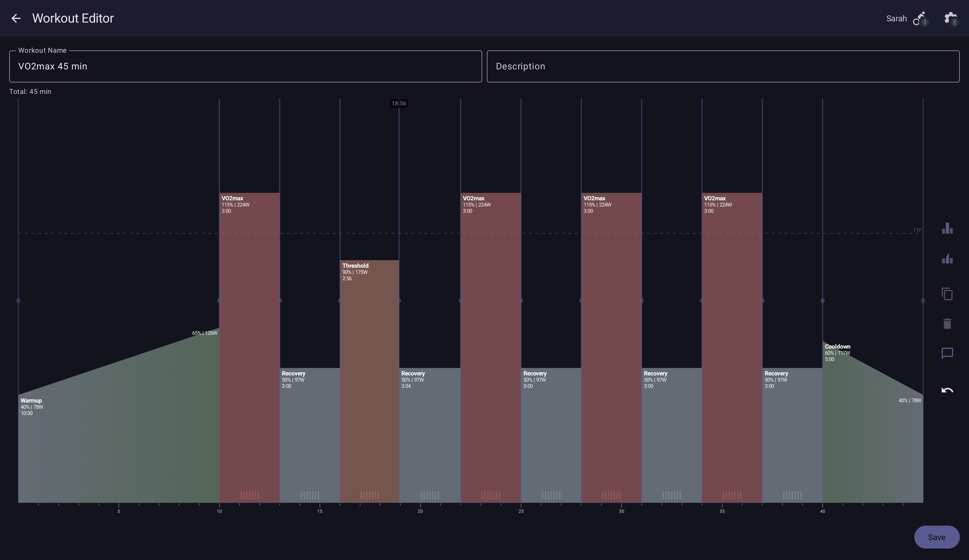969x560 pixels.
Task: Grab the boundary handle at 18:56
Action: click(399, 300)
